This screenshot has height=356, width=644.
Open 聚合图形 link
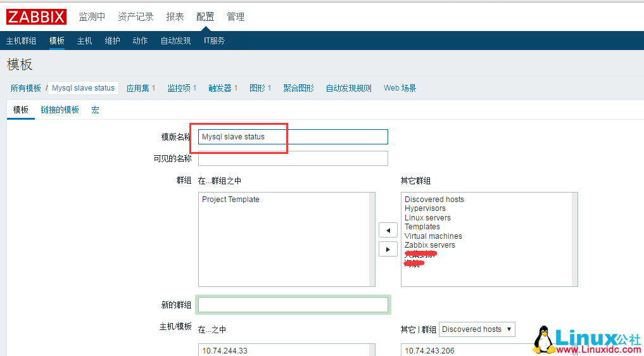299,88
